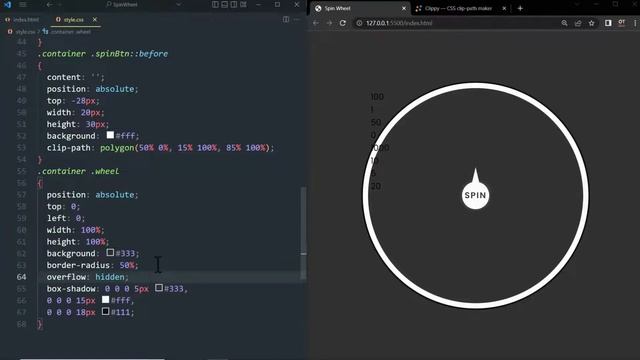
Task: Click the clip-path polygon value on line 53
Action: [187, 148]
